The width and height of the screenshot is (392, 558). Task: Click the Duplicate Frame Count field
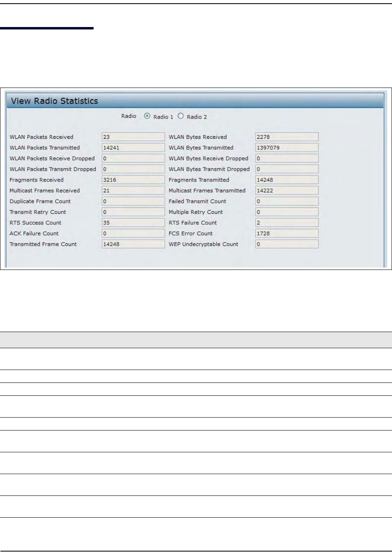133,201
